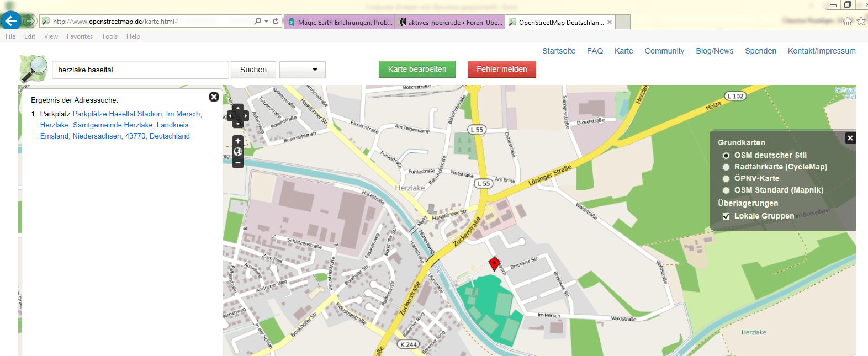Open the Favorites menu
868x356 pixels.
click(80, 36)
